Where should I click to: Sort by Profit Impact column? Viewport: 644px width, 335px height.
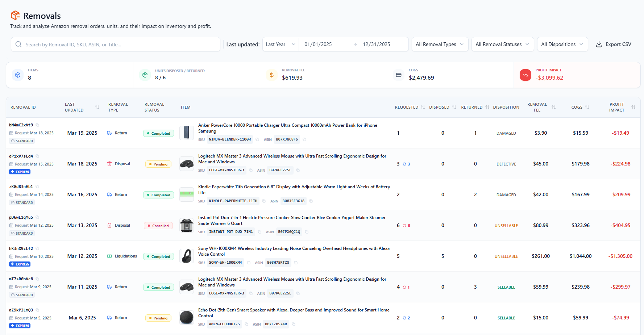(x=633, y=107)
